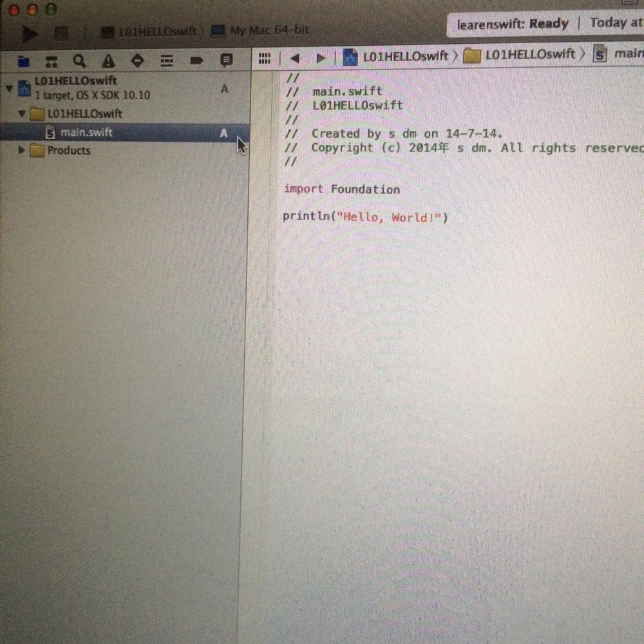The image size is (644, 644).
Task: Click the println Hello World line
Action: [365, 216]
